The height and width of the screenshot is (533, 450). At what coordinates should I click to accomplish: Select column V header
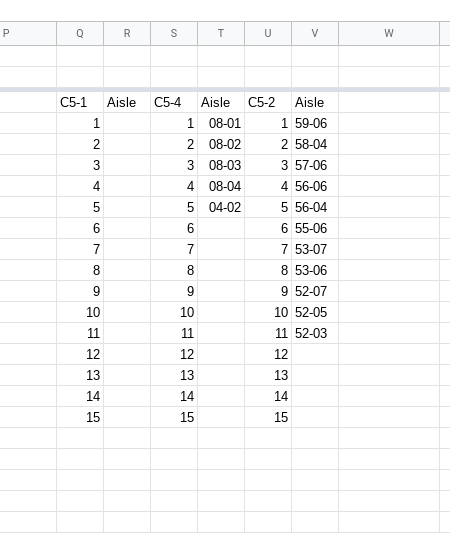coord(315,33)
